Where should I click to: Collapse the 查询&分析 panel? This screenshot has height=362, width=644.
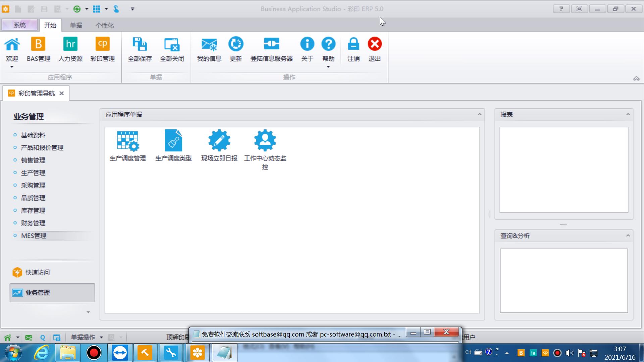tap(628, 236)
